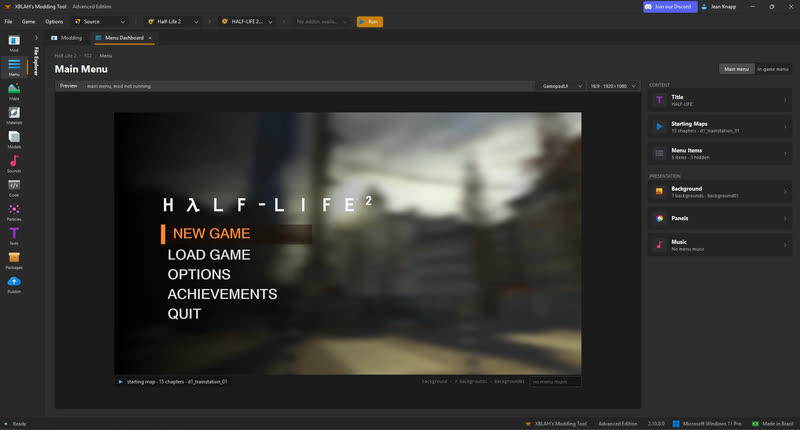Switch to Main menu view toggle
The image size is (800, 430).
pos(736,69)
